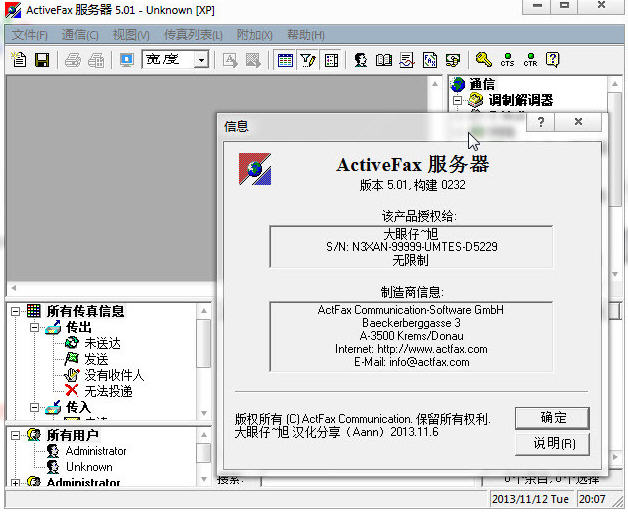628x512 pixels.
Task: Open the 文件(F) menu
Action: pos(29,35)
